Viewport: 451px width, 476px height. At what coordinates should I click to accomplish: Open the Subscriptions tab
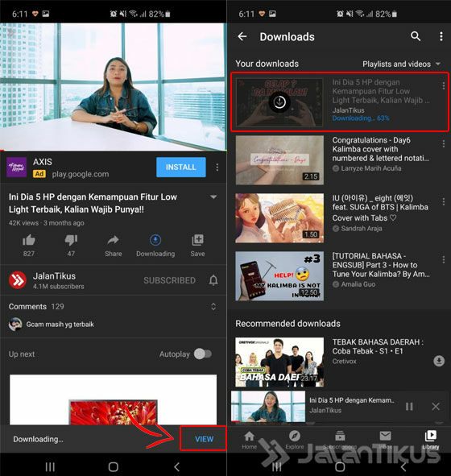pos(340,441)
